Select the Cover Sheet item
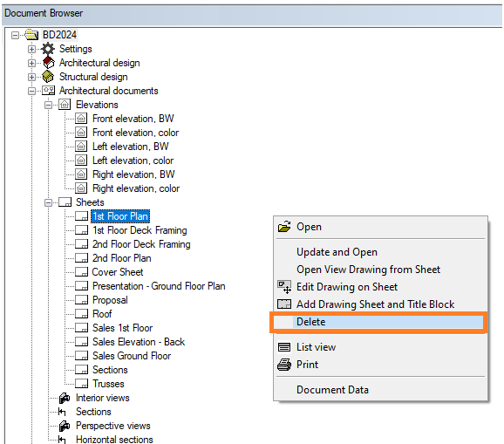 pyautogui.click(x=118, y=272)
